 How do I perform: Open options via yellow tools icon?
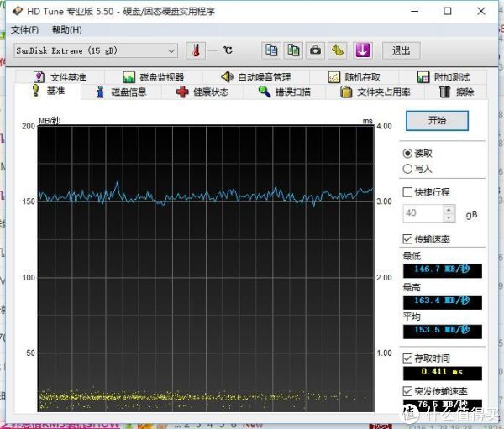[337, 50]
